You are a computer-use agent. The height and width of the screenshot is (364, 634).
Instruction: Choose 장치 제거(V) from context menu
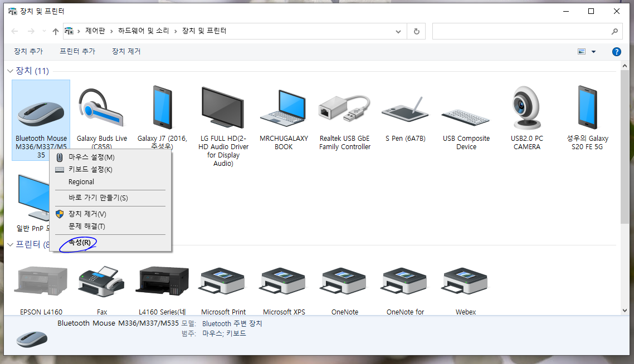coord(110,214)
